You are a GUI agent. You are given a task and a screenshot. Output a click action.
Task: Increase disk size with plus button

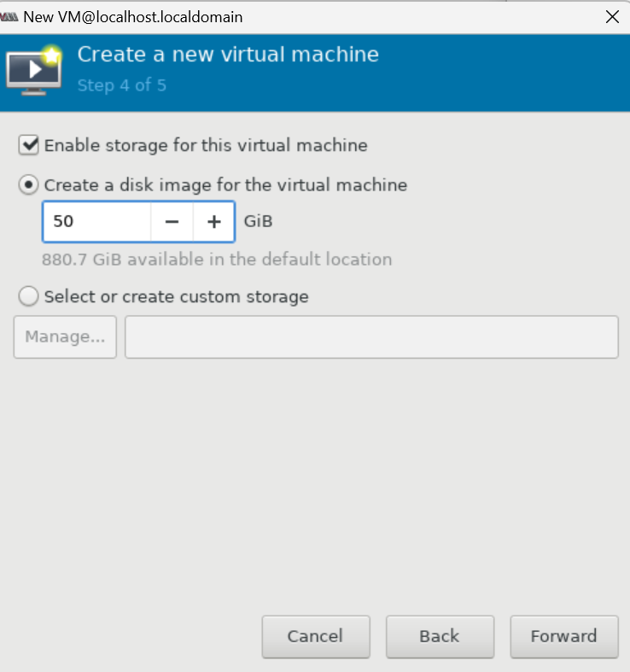tap(214, 221)
